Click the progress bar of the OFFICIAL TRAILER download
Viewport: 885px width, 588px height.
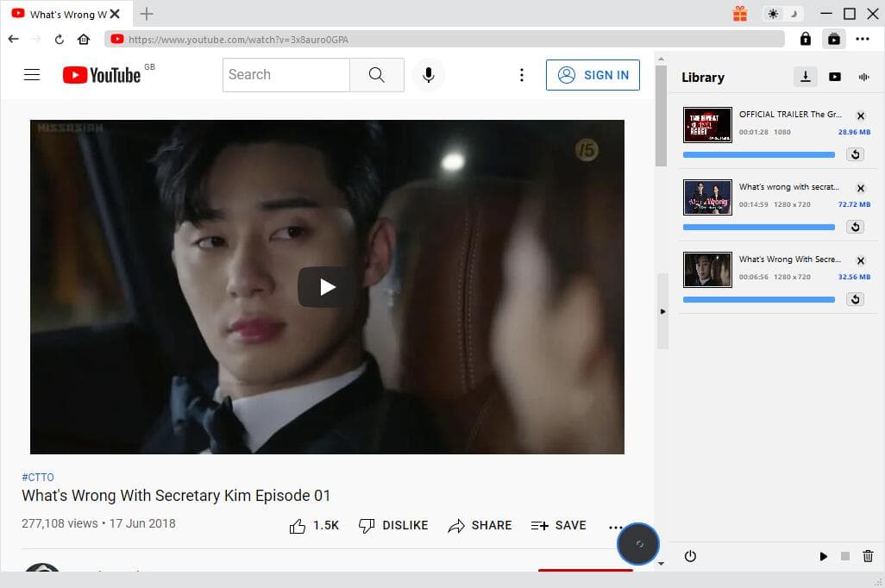click(758, 154)
